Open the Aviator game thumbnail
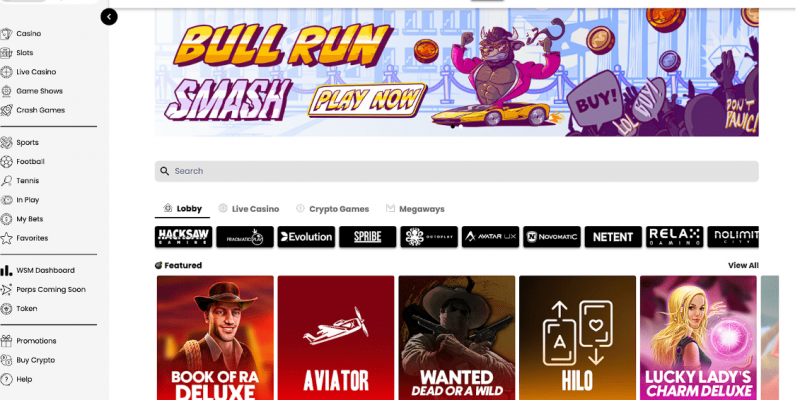The image size is (800, 400). coord(336,338)
